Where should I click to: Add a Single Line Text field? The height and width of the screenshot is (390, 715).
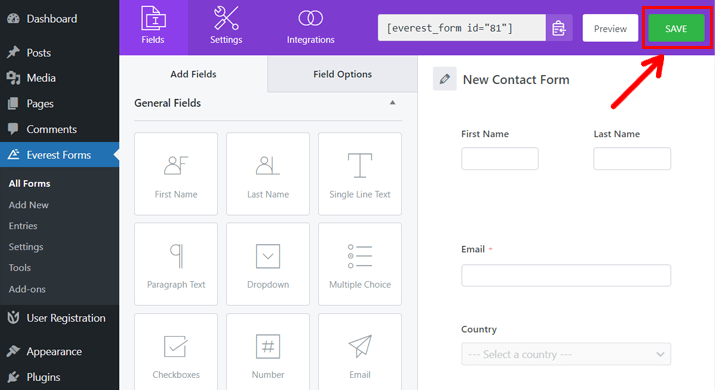(360, 174)
